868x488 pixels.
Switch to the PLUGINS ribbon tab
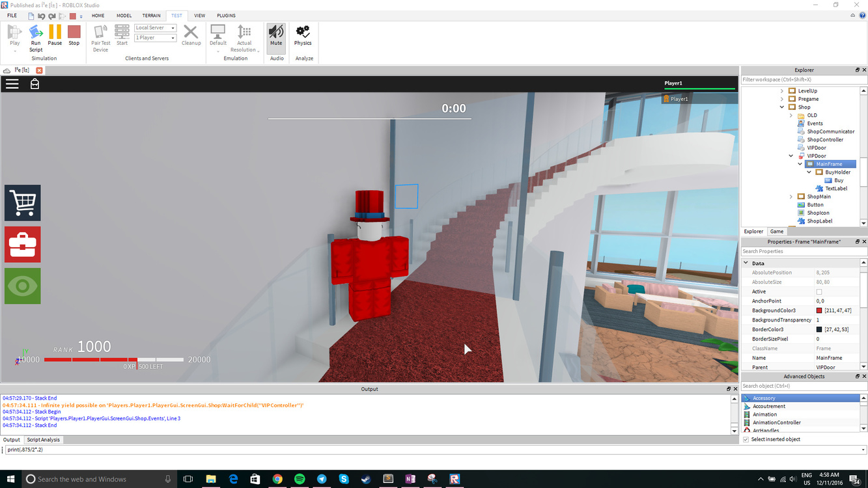pyautogui.click(x=226, y=16)
